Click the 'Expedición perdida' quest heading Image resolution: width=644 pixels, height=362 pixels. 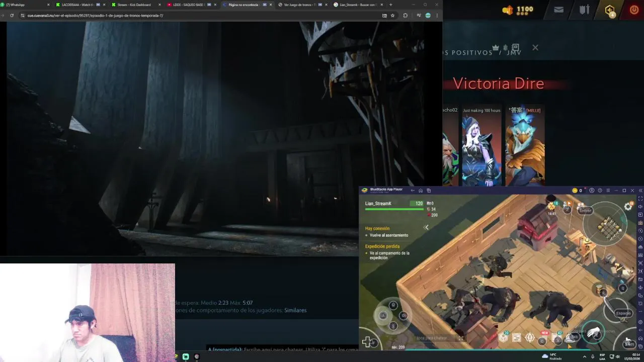point(382,246)
